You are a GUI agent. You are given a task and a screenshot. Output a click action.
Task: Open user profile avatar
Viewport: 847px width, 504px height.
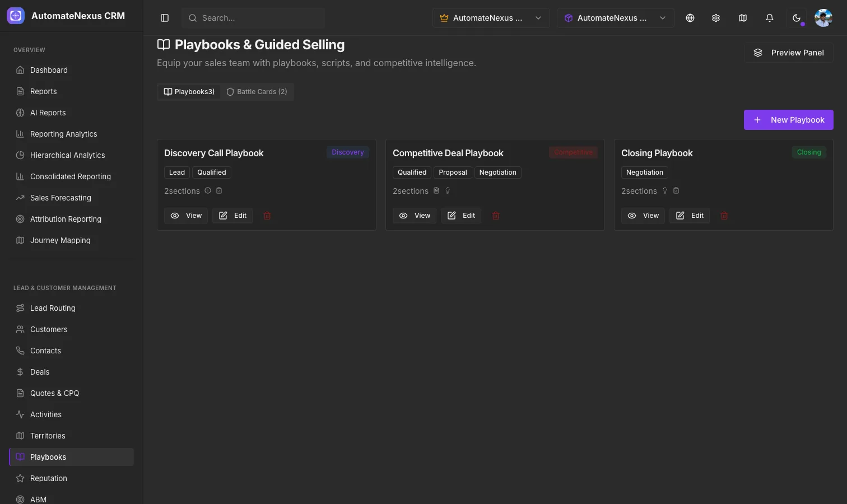[823, 18]
